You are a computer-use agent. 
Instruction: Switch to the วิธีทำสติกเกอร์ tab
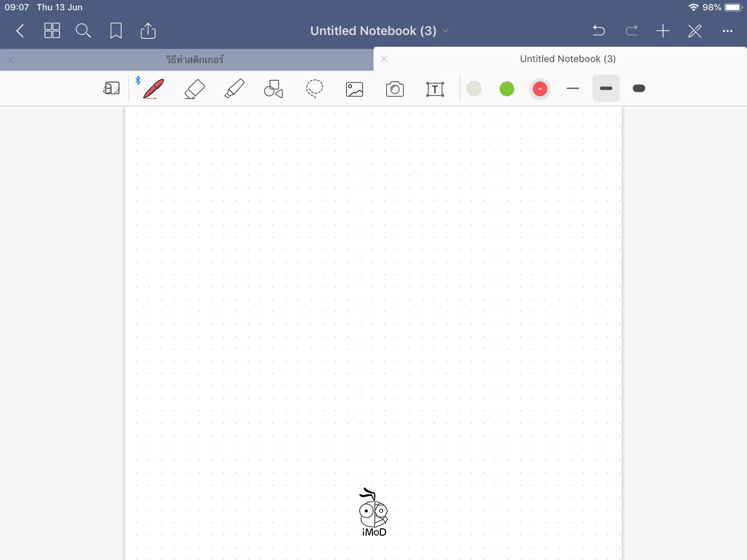coord(194,60)
